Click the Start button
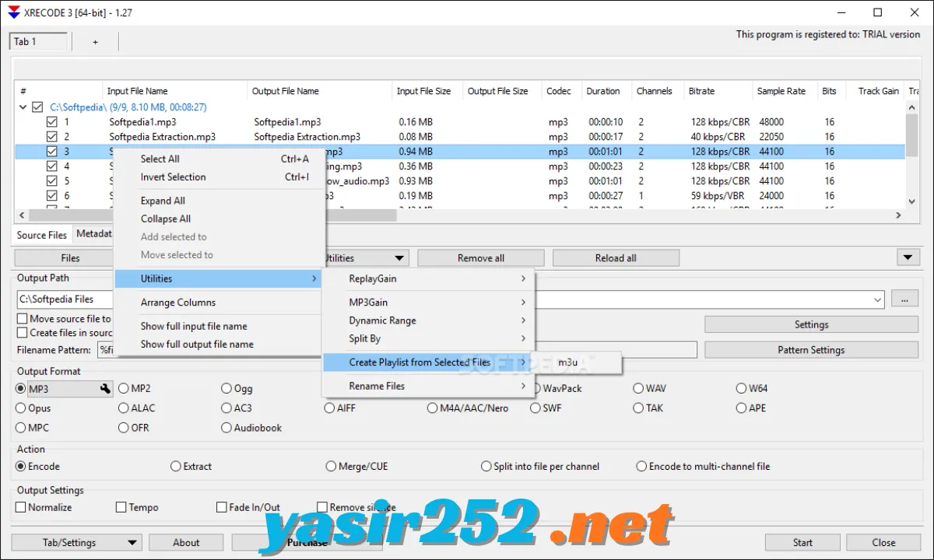The height and width of the screenshot is (560, 934). (x=803, y=543)
